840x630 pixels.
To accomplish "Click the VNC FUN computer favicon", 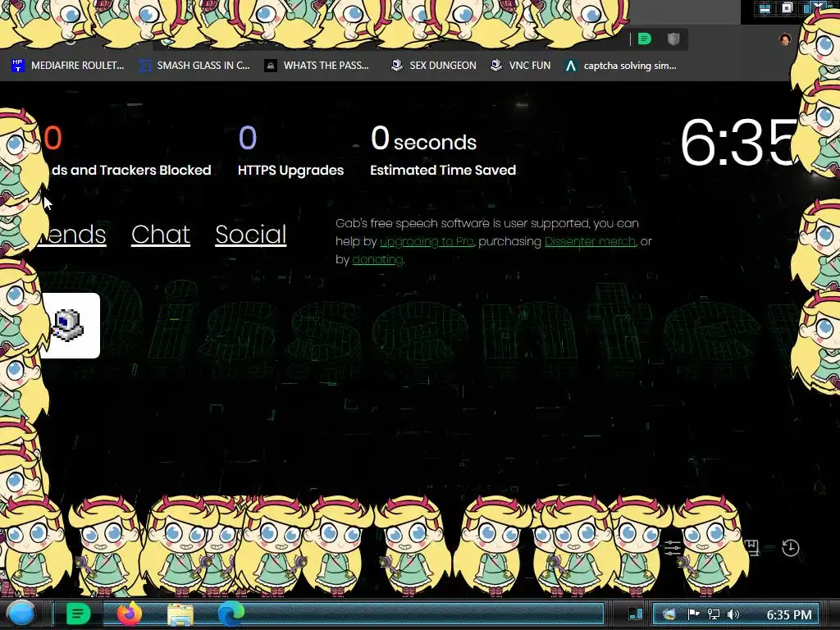I will pyautogui.click(x=496, y=66).
